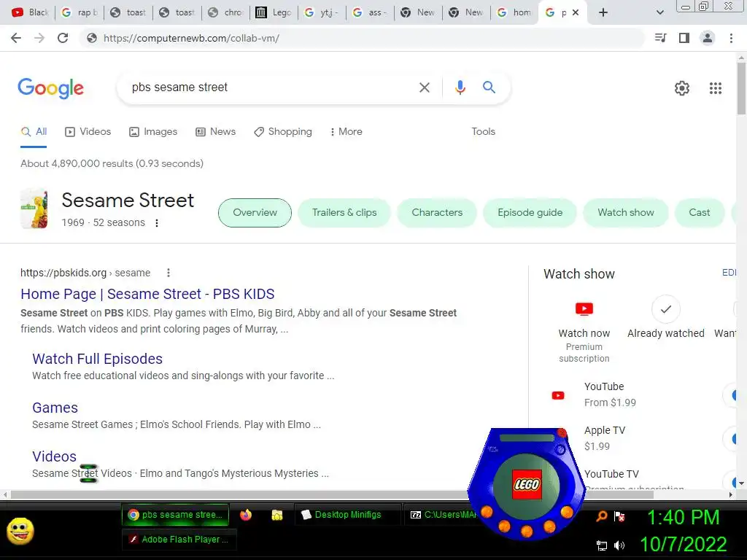Viewport: 747px width, 560px height.
Task: Open the smiley face start button
Action: (x=20, y=531)
